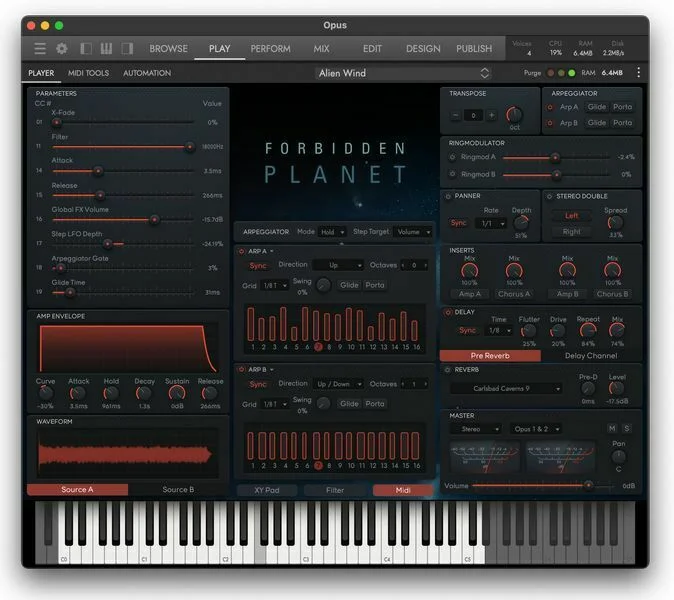Toggle the keyboard display icon
Viewport: 674px width, 600px height.
point(106,49)
